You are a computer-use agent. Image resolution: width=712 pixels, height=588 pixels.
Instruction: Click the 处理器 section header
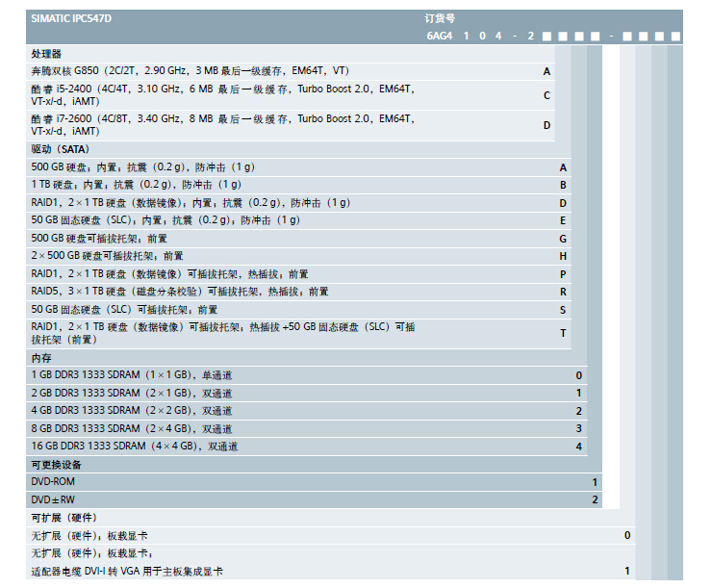(x=46, y=54)
